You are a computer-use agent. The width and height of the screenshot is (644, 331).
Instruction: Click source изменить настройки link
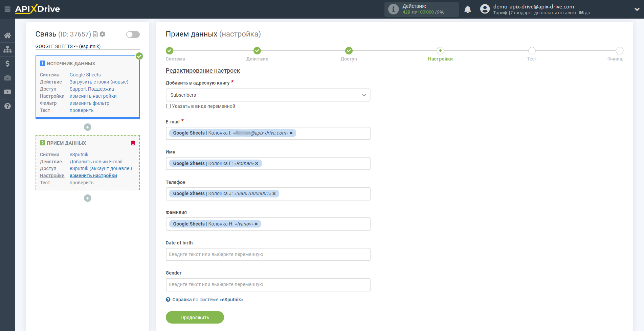[x=93, y=96]
